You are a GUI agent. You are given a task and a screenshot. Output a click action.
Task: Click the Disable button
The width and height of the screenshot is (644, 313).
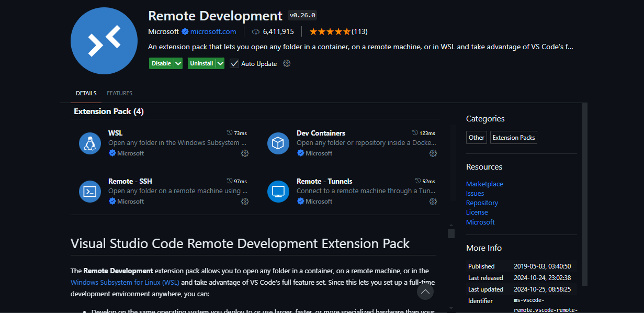click(x=161, y=63)
